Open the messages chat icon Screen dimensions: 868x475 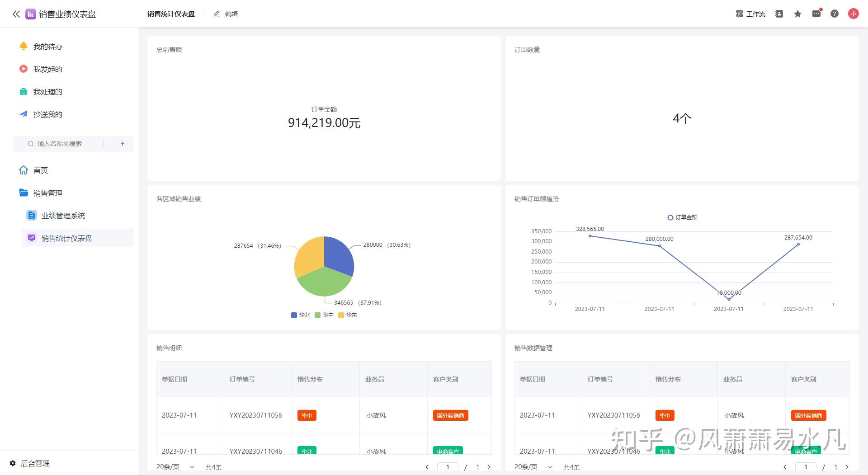[x=816, y=14]
